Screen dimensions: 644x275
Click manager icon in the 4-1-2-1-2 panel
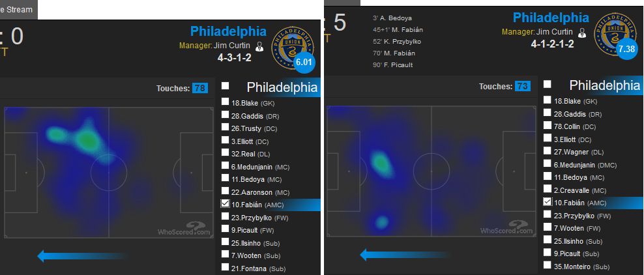click(581, 31)
